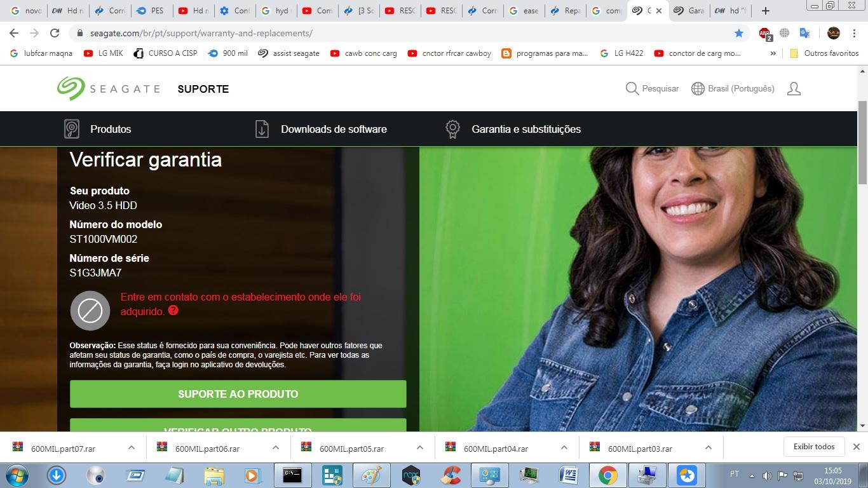Screen dimensions: 868x488
Task: Expand options for 600MIL.part06.rar download
Action: click(x=276, y=447)
